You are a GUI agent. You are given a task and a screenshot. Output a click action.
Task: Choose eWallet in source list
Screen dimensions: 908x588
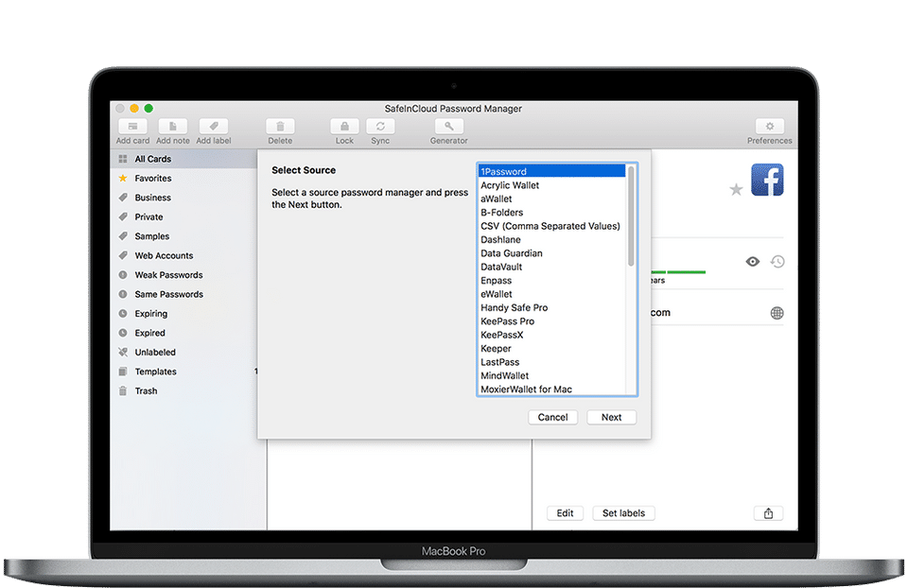coord(551,294)
